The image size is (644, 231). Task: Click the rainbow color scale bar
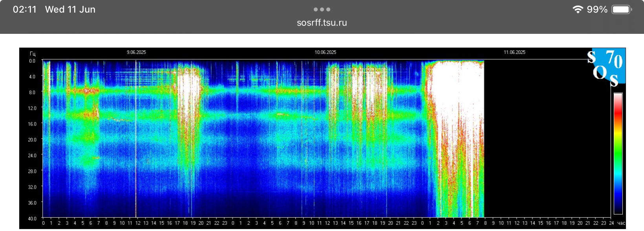618,153
